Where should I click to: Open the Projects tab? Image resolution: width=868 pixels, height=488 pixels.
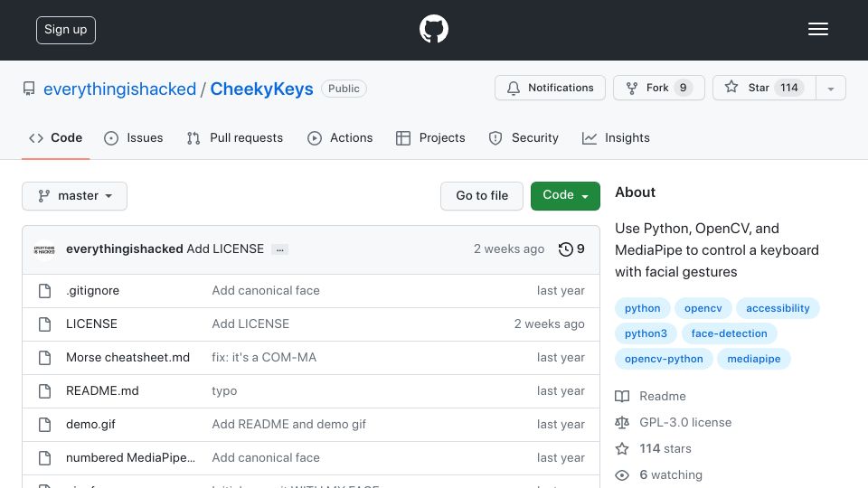(x=430, y=137)
